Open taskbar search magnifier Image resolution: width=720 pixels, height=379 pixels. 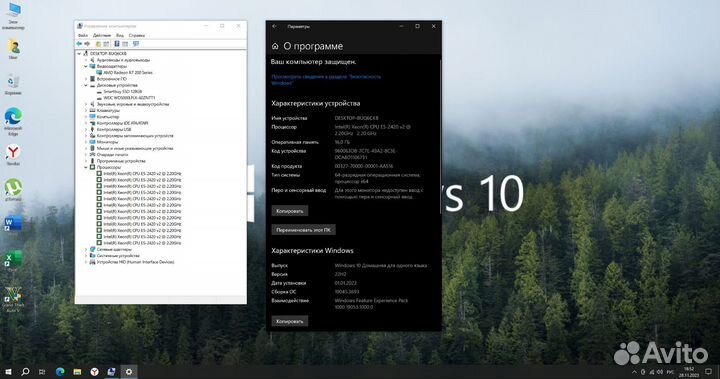[x=25, y=372]
